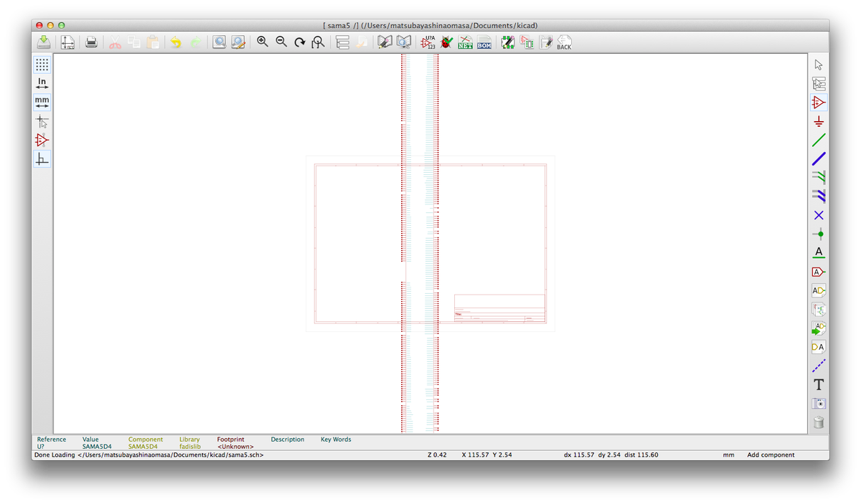Select the green Place wire tool
Image resolution: width=861 pixels, height=504 pixels.
[819, 140]
